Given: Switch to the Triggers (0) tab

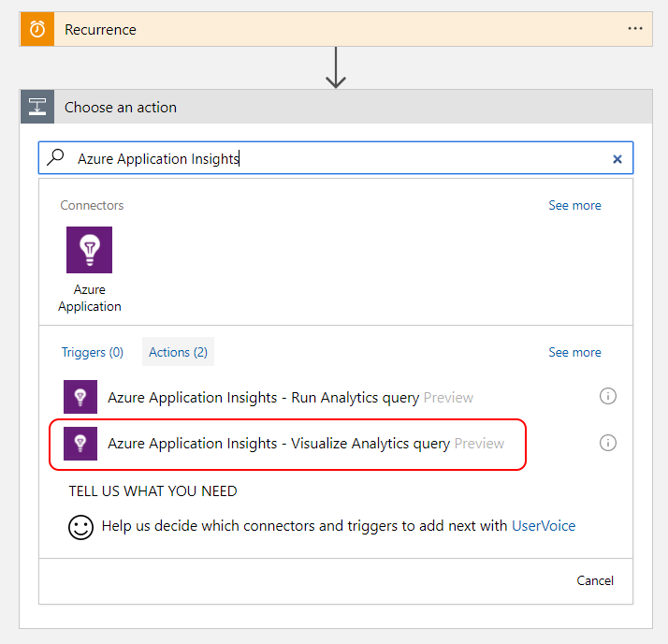Looking at the screenshot, I should [x=93, y=352].
